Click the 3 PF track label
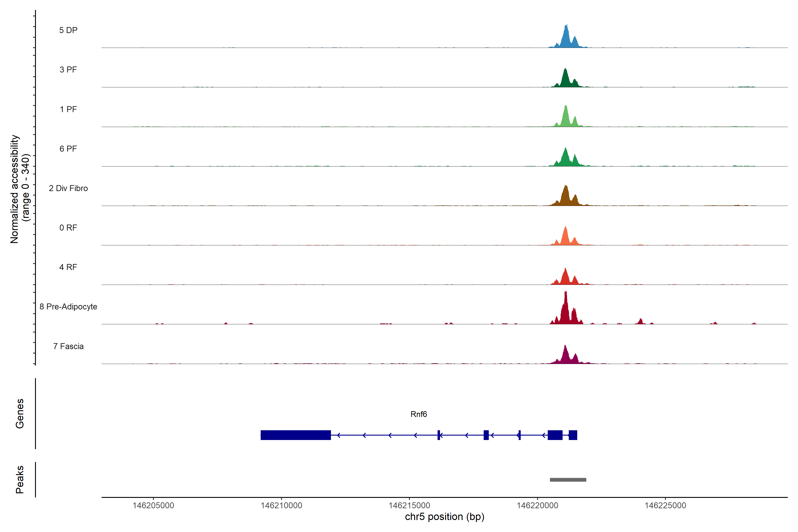 (x=68, y=70)
